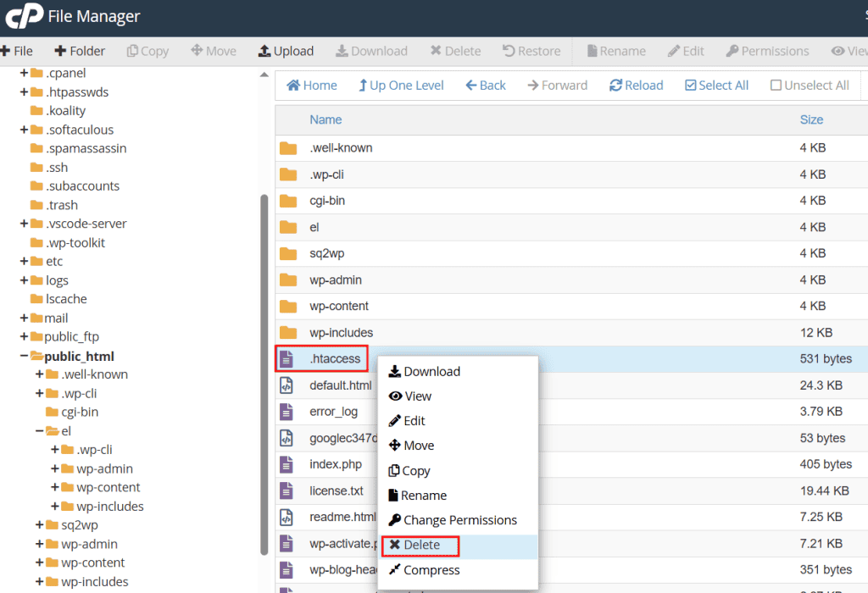Choose Copy in context menu
Image resolution: width=868 pixels, height=593 pixels.
point(409,471)
